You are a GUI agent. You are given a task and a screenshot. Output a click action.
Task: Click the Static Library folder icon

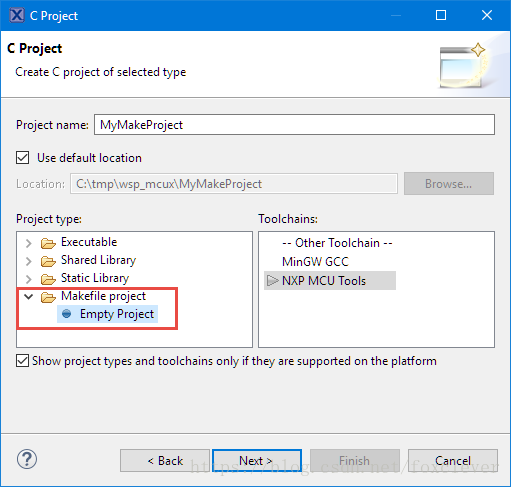click(x=48, y=279)
